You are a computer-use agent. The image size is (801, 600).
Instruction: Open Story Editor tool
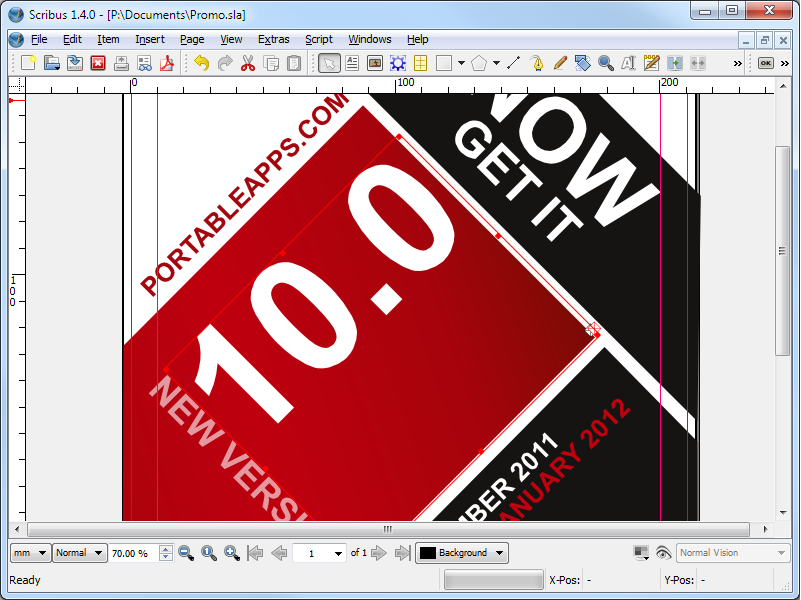(x=651, y=63)
